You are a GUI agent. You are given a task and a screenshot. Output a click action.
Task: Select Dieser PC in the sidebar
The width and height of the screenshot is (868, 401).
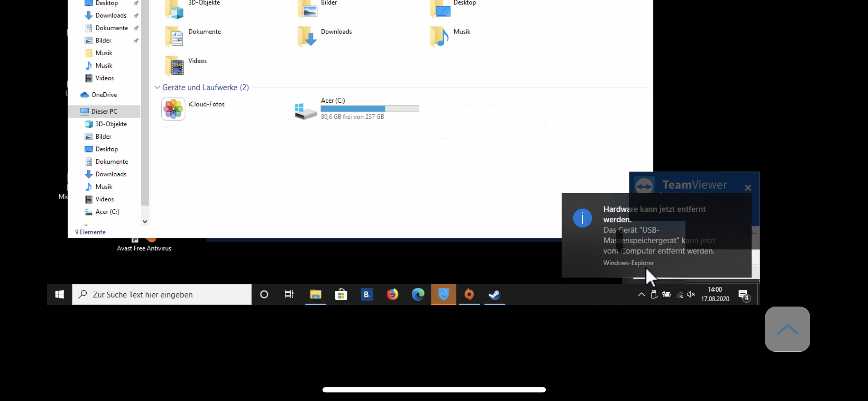104,112
